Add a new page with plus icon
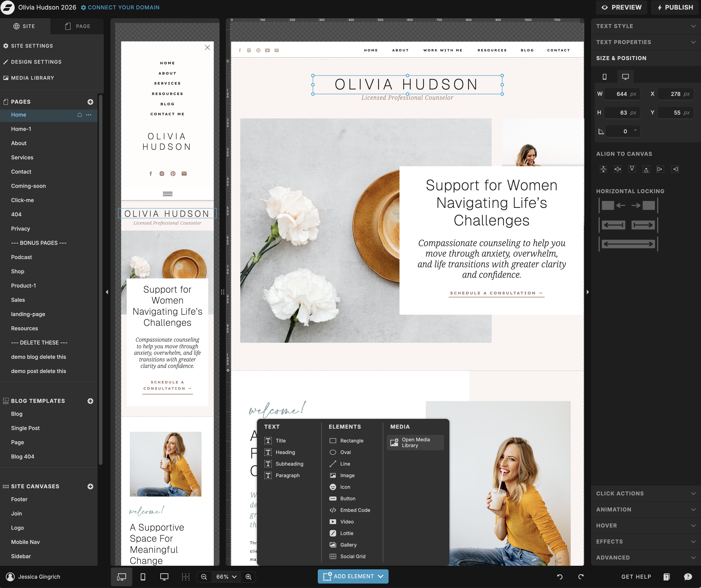This screenshot has height=588, width=701. [x=90, y=102]
